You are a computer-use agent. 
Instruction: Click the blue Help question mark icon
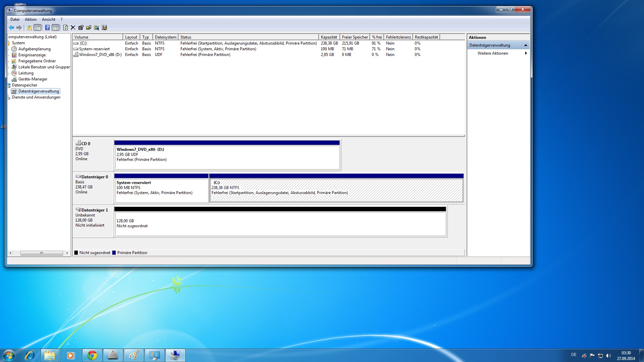tap(47, 27)
